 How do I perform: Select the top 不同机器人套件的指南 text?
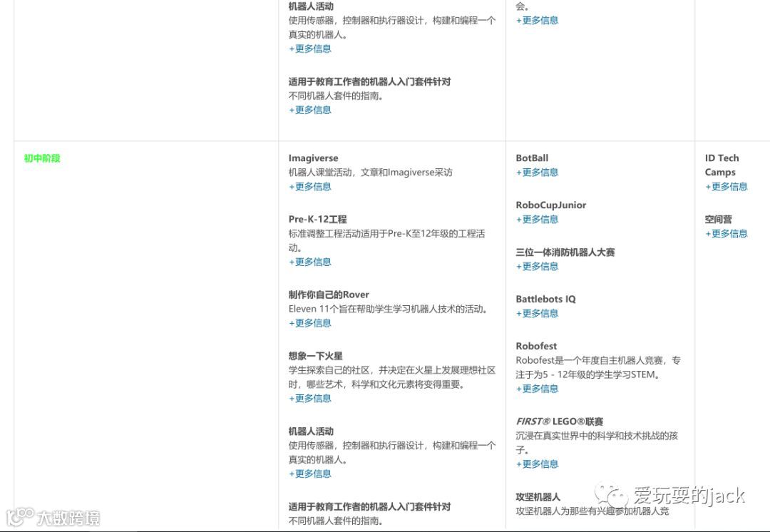[336, 96]
